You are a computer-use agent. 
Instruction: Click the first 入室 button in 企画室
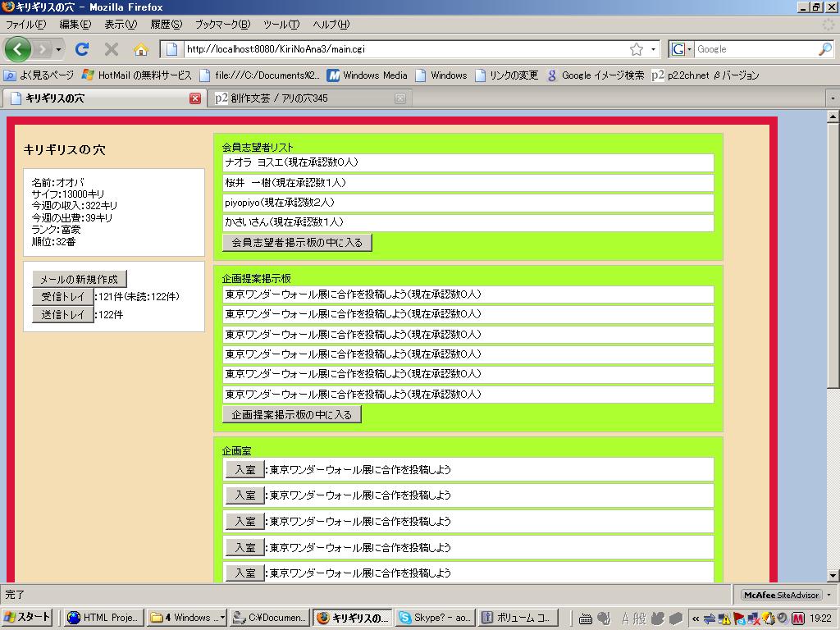pyautogui.click(x=244, y=469)
